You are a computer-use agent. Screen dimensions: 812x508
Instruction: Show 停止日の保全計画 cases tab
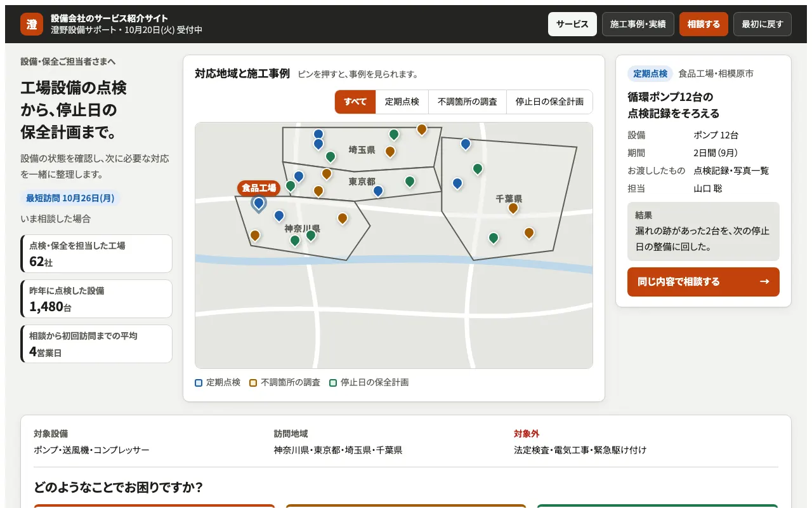(549, 102)
